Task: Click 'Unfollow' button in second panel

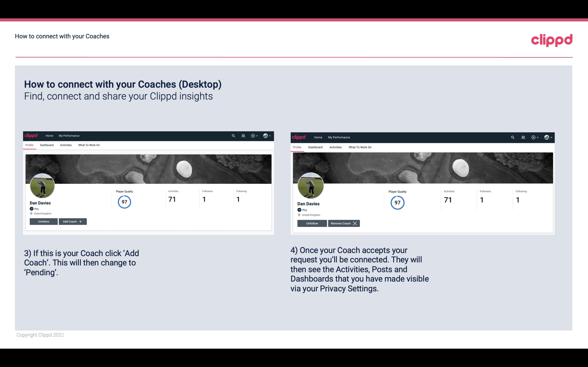Action: [x=312, y=223]
